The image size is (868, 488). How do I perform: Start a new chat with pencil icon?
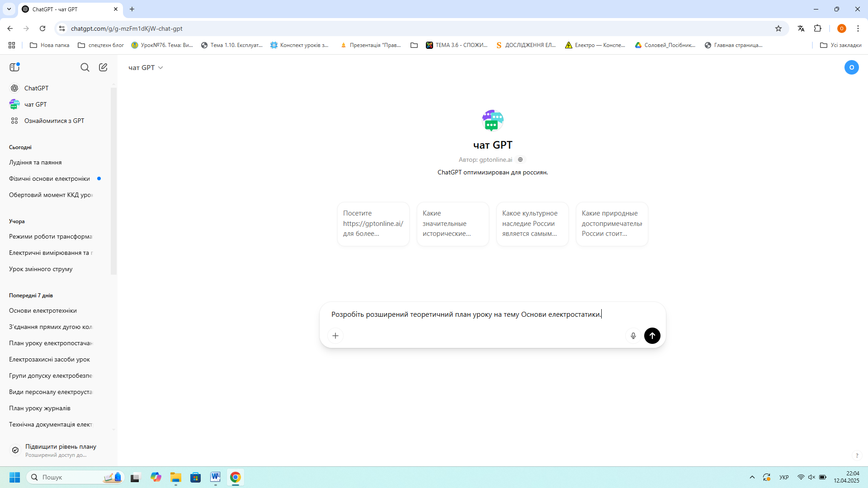coord(103,67)
